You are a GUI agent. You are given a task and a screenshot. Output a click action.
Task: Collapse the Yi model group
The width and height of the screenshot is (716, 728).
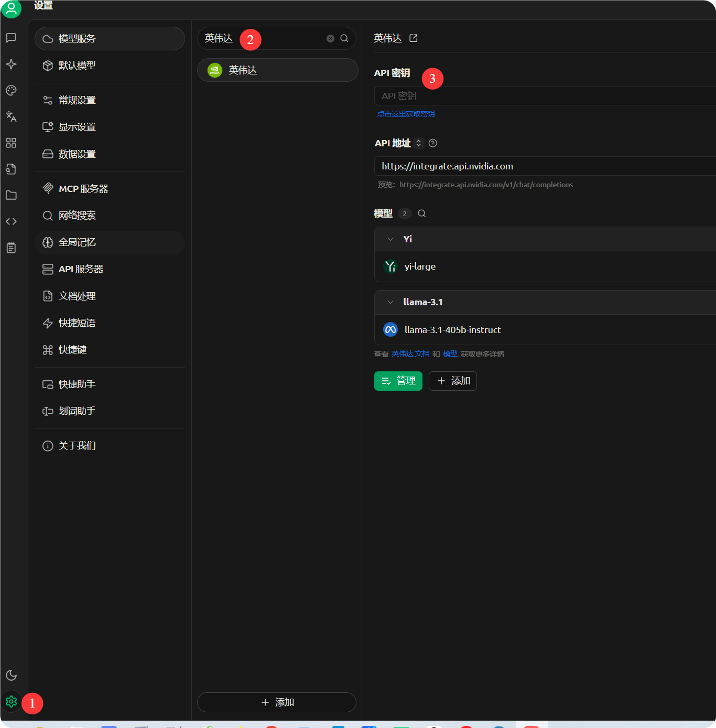[390, 239]
